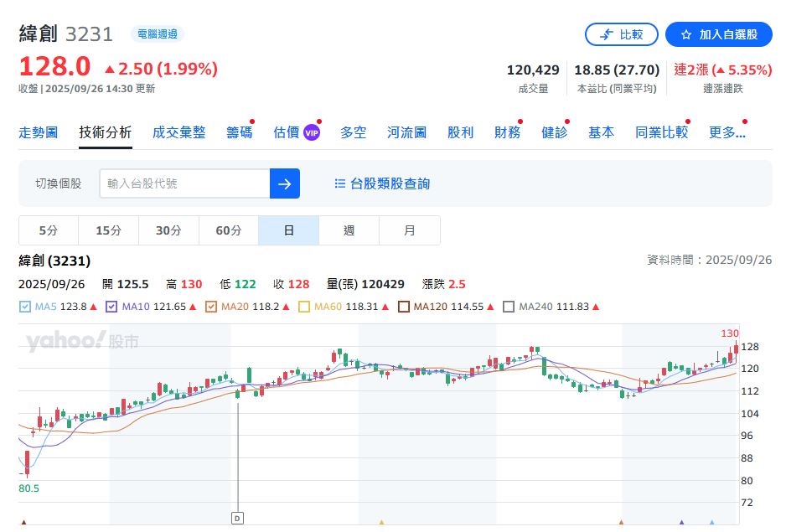Select the 週 weekly chart interval
The height and width of the screenshot is (532, 786).
[349, 230]
